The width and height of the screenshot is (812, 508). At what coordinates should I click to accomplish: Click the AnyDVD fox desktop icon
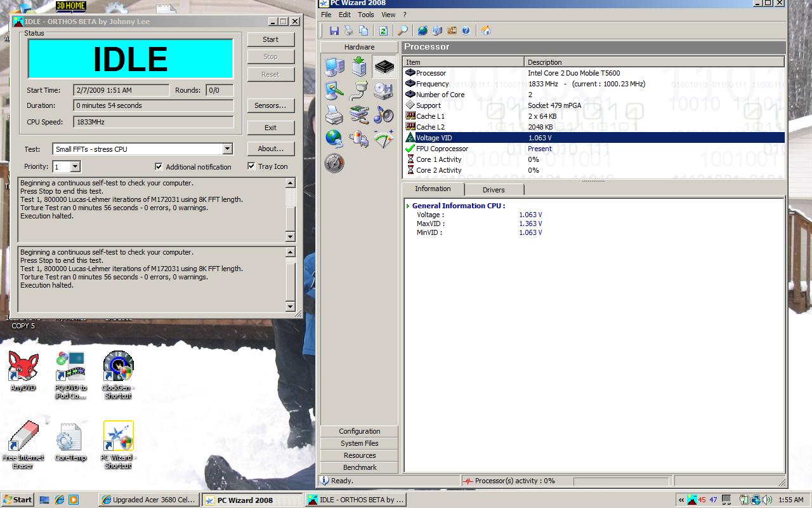tap(23, 371)
